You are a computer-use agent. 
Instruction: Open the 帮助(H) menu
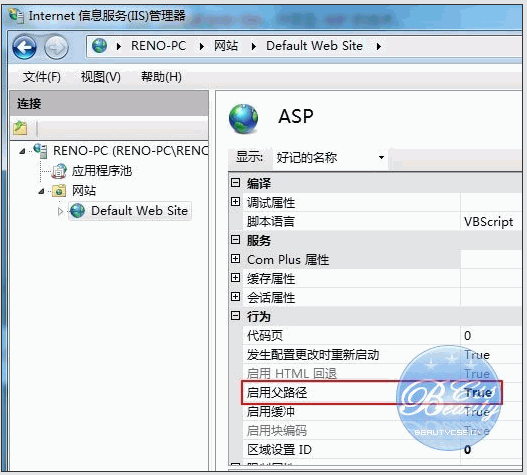click(161, 77)
